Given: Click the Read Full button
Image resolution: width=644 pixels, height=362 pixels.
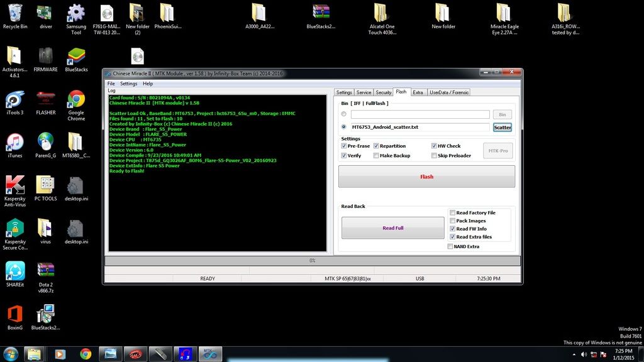Looking at the screenshot, I should [x=392, y=228].
